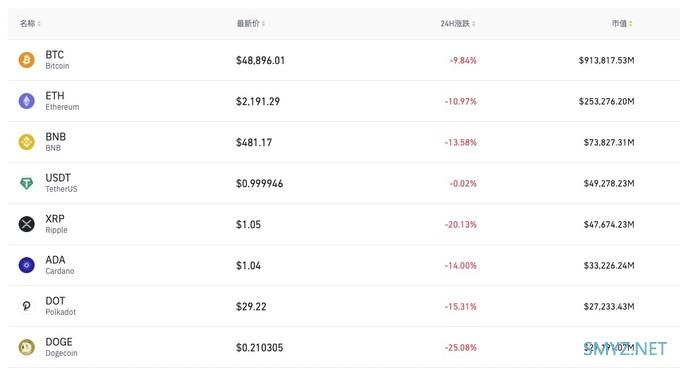Click the Bitcoin orange coin icon
This screenshot has width=680, height=368.
pos(26,60)
